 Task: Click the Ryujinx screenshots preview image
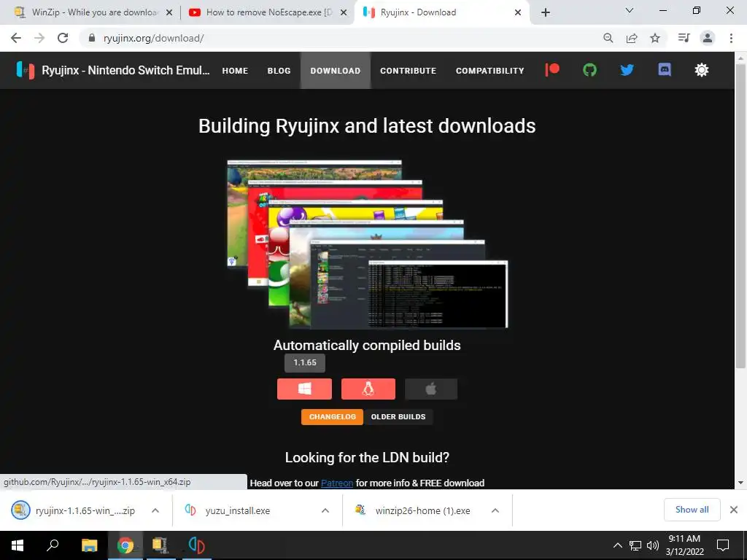point(368,244)
